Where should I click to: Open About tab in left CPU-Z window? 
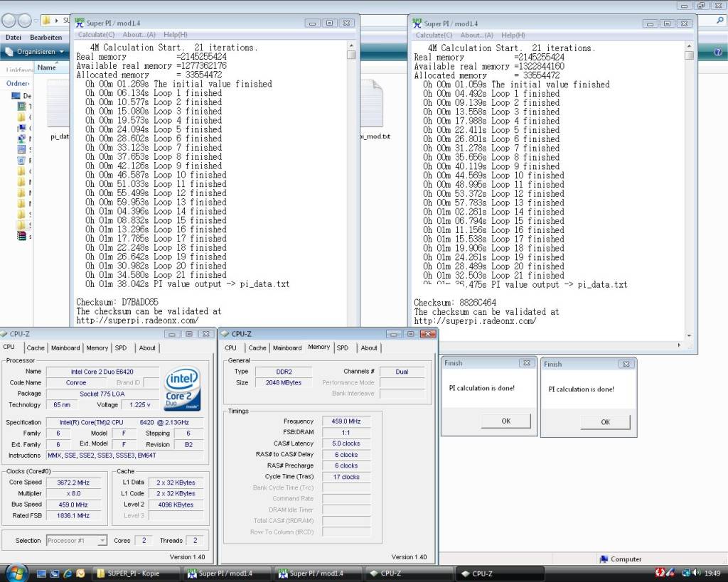coord(147,347)
